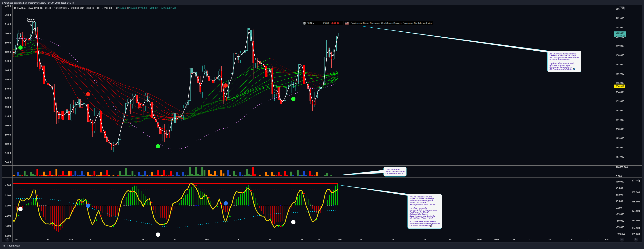Open the Conference Board Consumer Confidence Survey event
644x249 pixels.
coord(391,23)
